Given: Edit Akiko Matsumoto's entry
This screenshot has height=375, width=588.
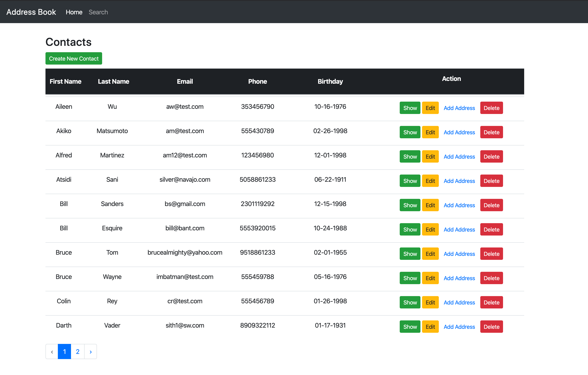Looking at the screenshot, I should 430,132.
